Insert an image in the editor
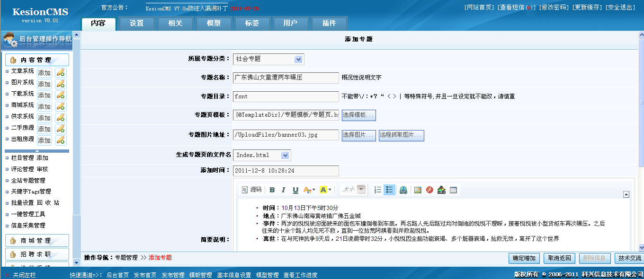 pos(418,189)
